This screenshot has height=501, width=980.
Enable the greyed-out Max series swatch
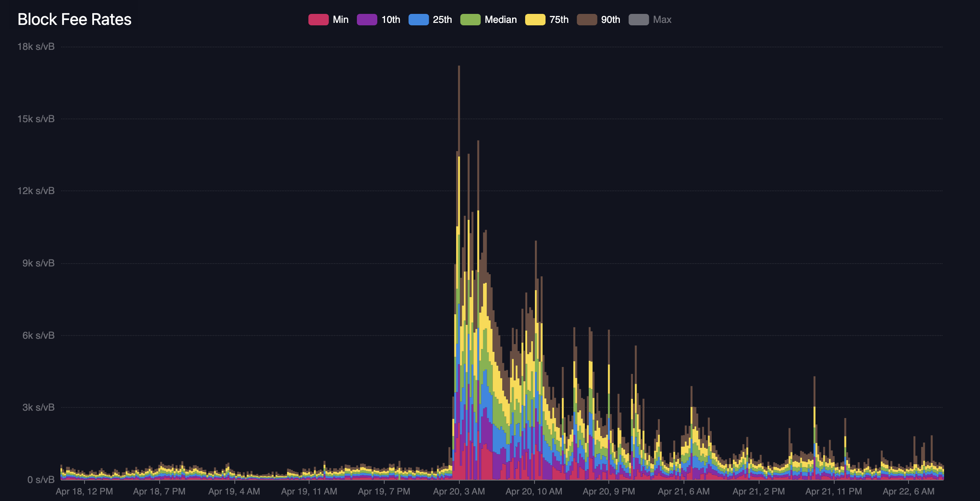(x=638, y=20)
